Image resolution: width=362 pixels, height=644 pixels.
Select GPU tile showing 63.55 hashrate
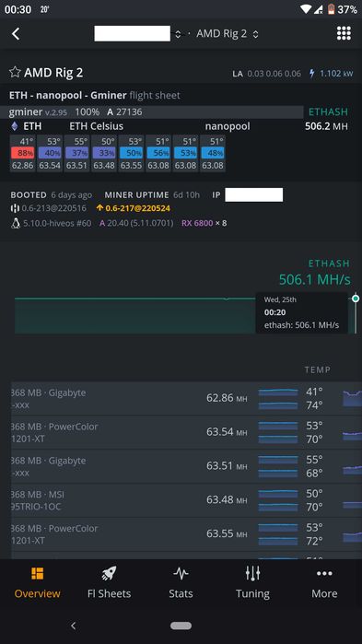pos(132,154)
